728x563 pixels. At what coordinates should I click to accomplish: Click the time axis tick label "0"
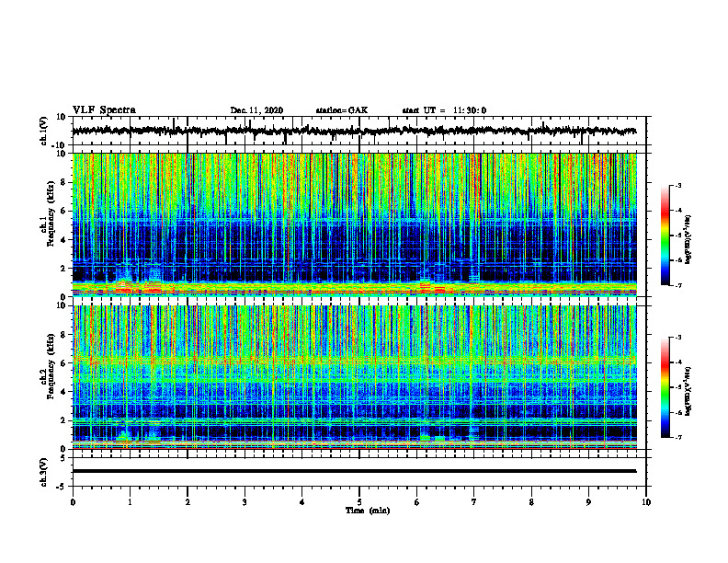[x=73, y=502]
